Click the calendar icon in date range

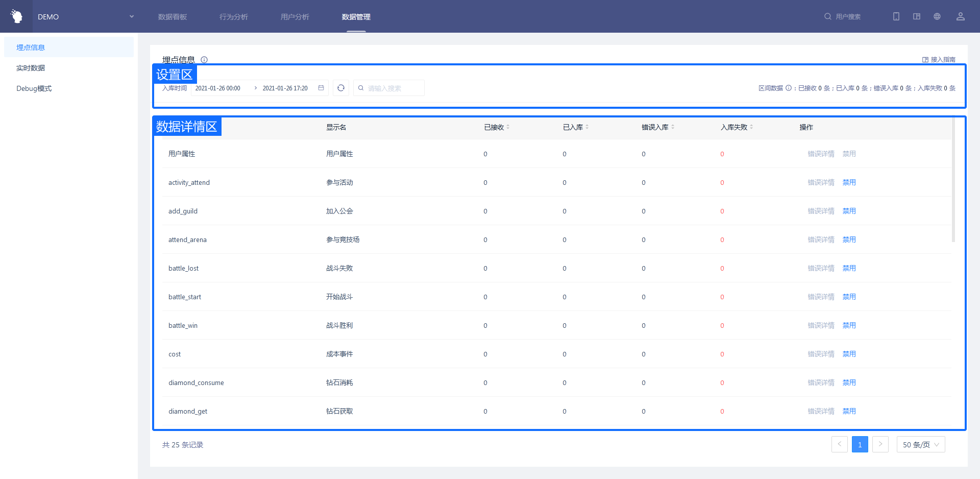321,88
